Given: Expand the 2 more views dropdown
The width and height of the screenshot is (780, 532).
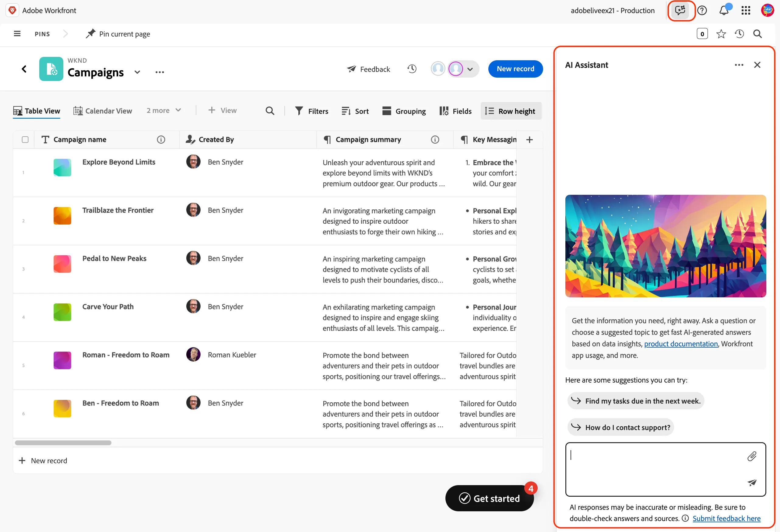Looking at the screenshot, I should point(164,110).
